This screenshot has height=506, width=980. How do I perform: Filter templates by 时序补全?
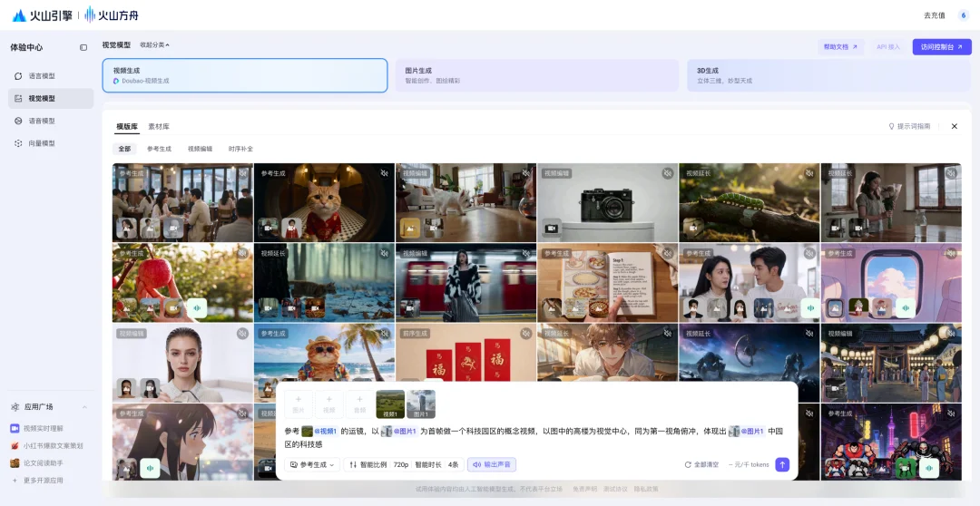tap(240, 149)
